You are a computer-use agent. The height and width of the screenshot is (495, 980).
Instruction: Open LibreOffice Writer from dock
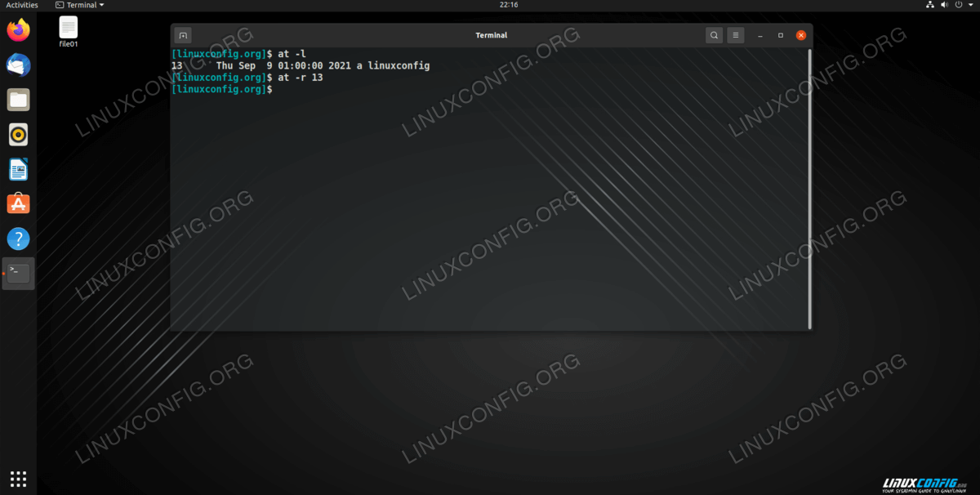pyautogui.click(x=18, y=169)
